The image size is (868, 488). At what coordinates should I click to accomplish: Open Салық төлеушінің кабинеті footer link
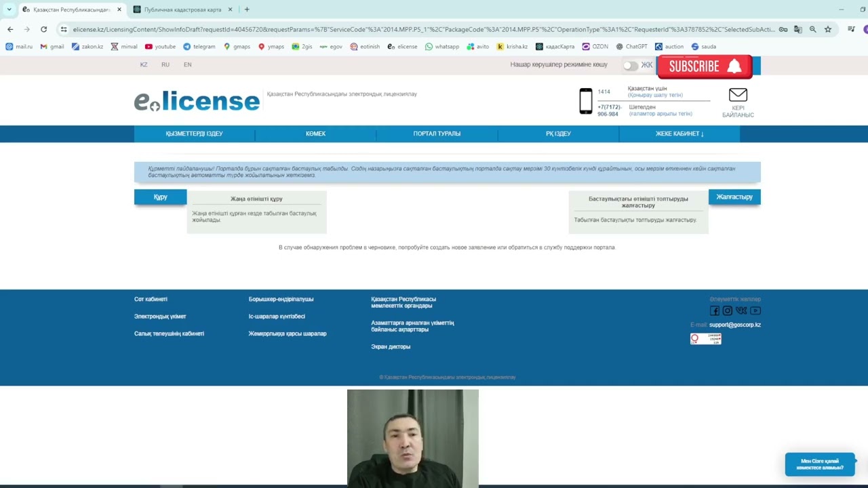click(x=169, y=333)
